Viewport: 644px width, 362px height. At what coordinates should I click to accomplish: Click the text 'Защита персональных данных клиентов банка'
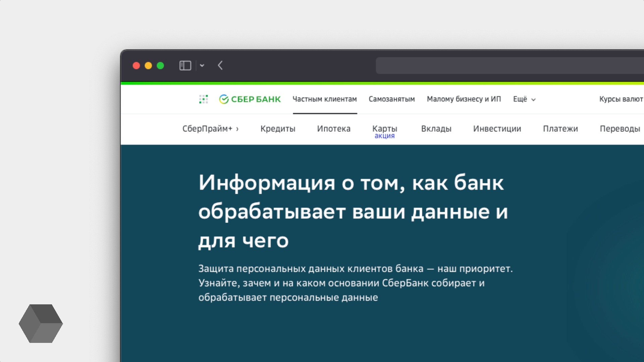311,269
